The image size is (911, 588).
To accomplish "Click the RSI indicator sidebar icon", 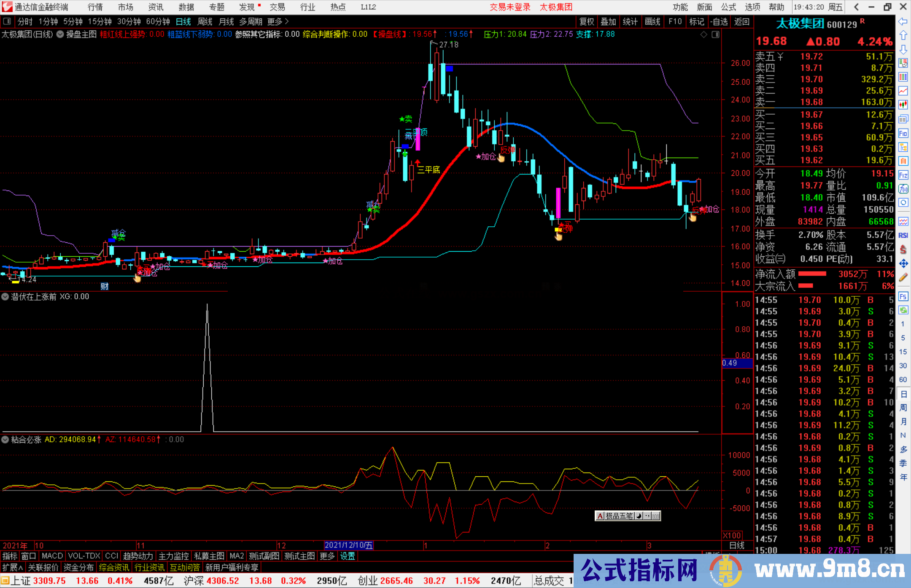I will [903, 235].
